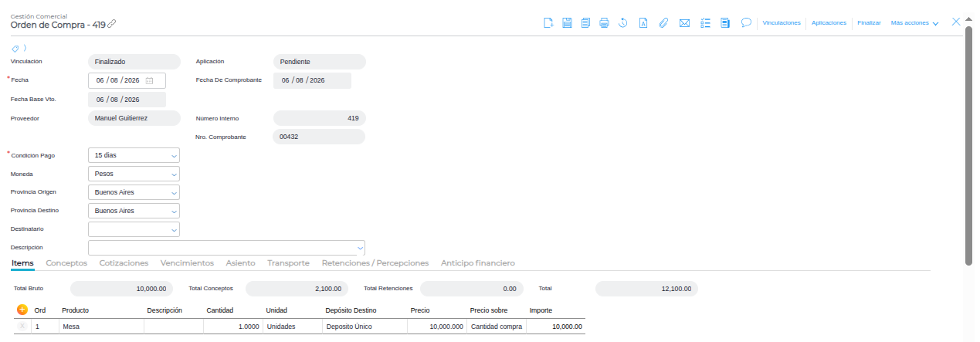Click the link icon next to Orden de Compra - 419
This screenshot has height=342, width=980.
click(x=111, y=24)
